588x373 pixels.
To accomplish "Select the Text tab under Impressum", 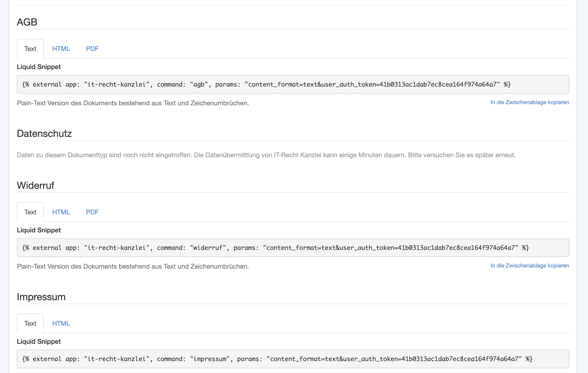I will click(x=30, y=323).
